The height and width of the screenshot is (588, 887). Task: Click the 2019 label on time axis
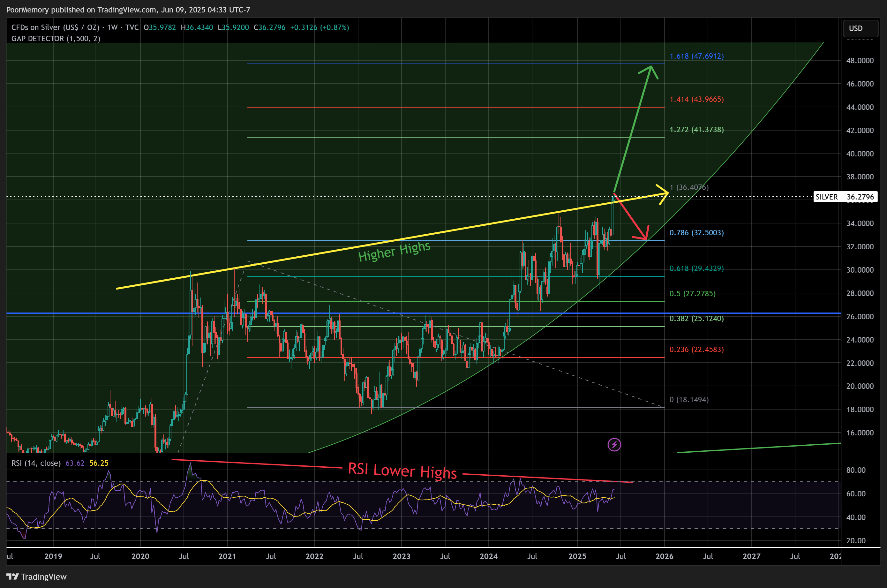[53, 556]
